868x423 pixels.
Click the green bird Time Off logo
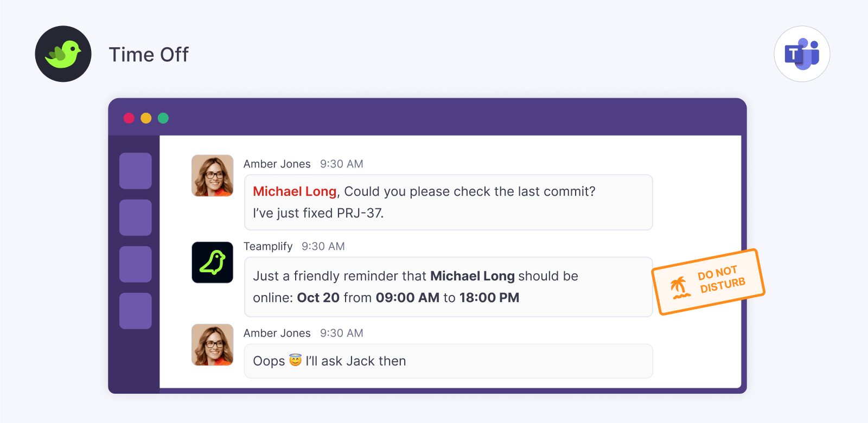[x=63, y=54]
